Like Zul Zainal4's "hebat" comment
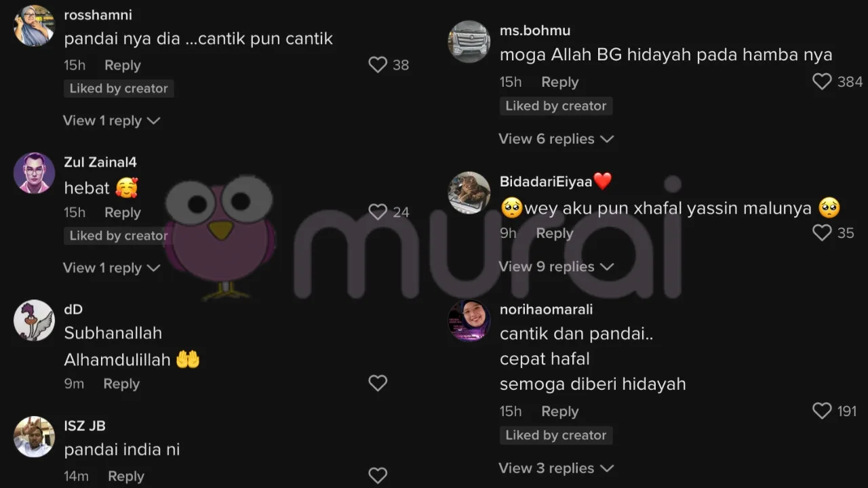 [378, 212]
